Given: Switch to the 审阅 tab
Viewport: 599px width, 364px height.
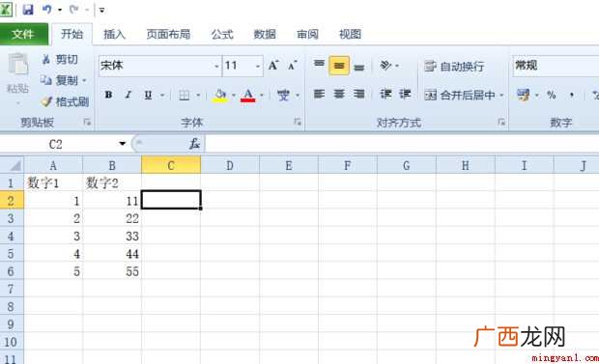Looking at the screenshot, I should tap(307, 35).
